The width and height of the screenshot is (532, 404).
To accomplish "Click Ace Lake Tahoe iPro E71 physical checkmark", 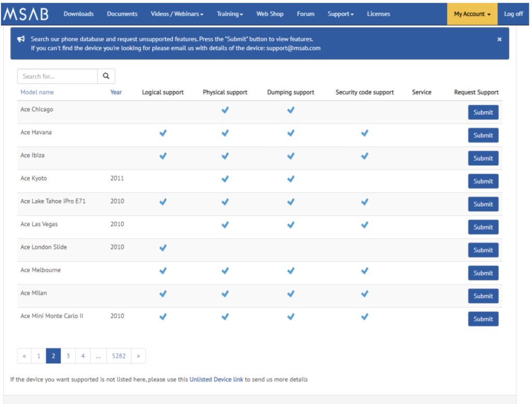I will [225, 202].
